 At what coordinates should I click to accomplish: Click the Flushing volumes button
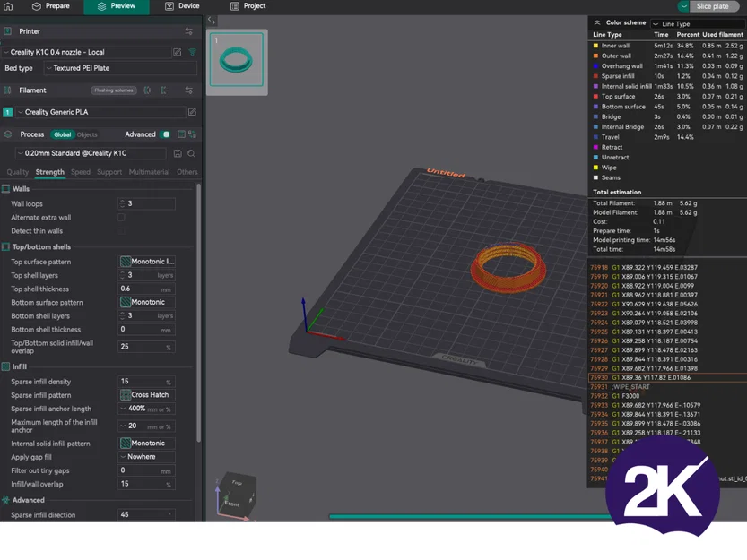pos(113,90)
